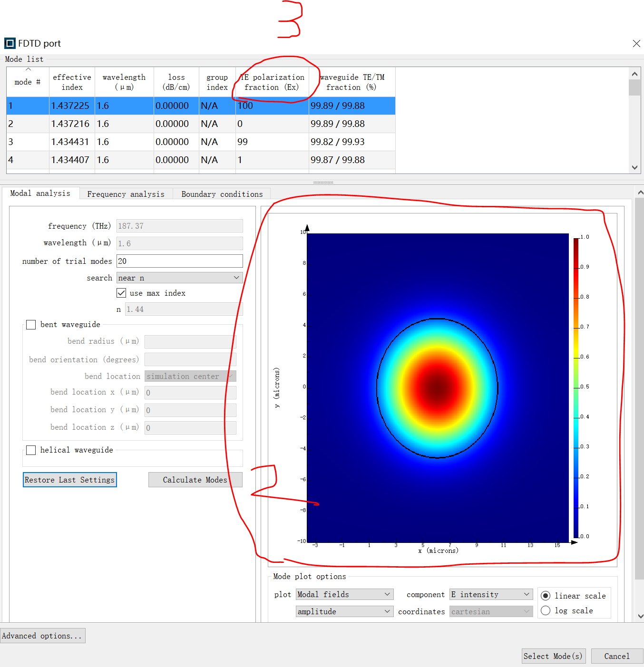Open the component 'E intensity' dropdown

coord(491,594)
